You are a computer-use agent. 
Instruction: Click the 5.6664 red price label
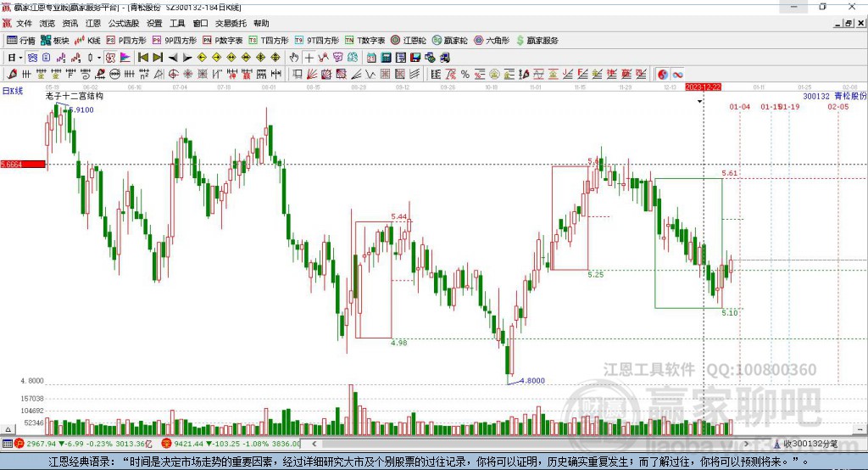[x=23, y=164]
